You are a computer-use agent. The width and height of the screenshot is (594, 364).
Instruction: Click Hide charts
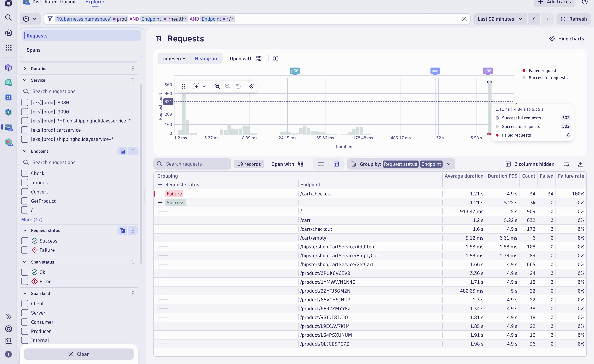pyautogui.click(x=566, y=38)
